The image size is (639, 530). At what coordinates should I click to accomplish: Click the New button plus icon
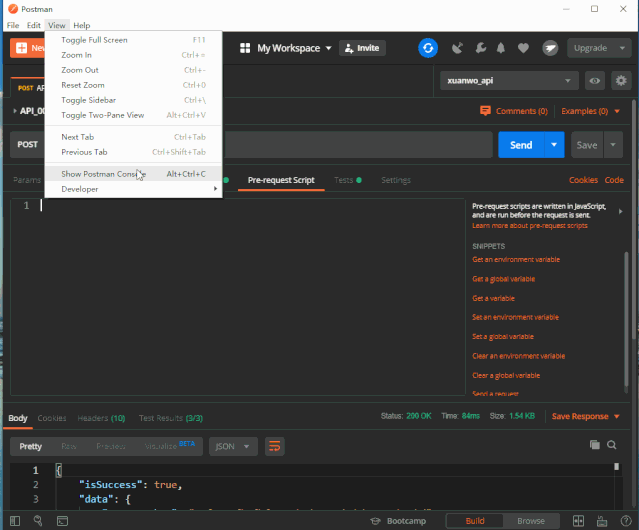pos(21,48)
